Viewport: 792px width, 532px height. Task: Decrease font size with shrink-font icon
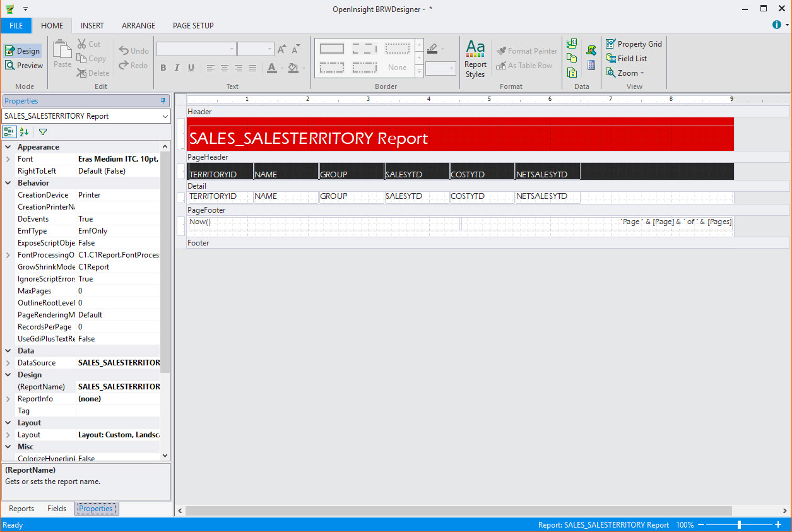coord(295,49)
